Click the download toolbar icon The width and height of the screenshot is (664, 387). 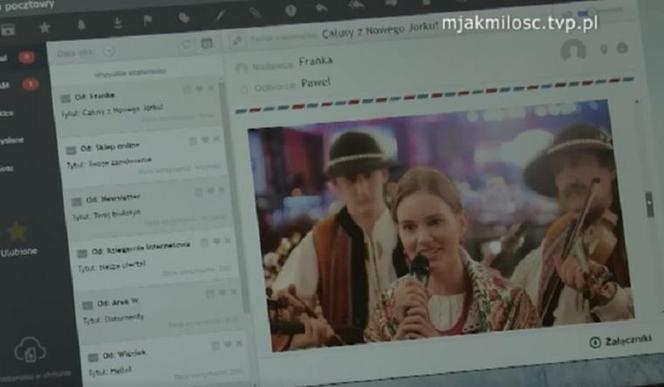tap(118, 22)
